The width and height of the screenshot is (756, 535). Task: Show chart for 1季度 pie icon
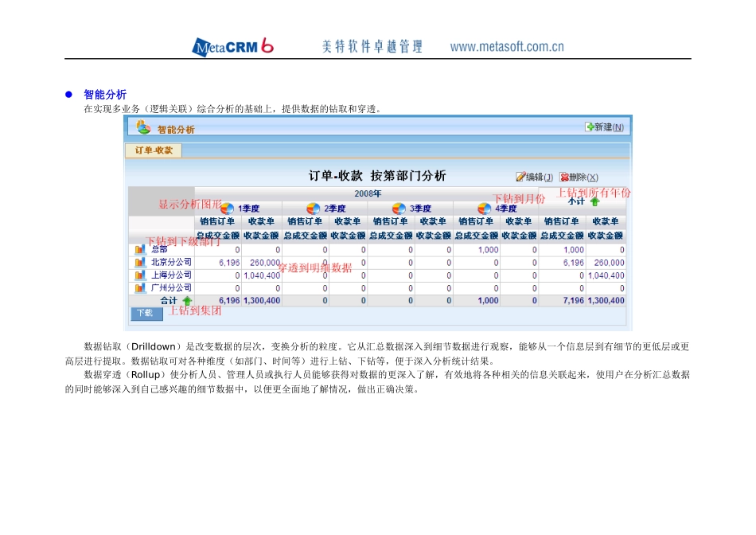[227, 209]
